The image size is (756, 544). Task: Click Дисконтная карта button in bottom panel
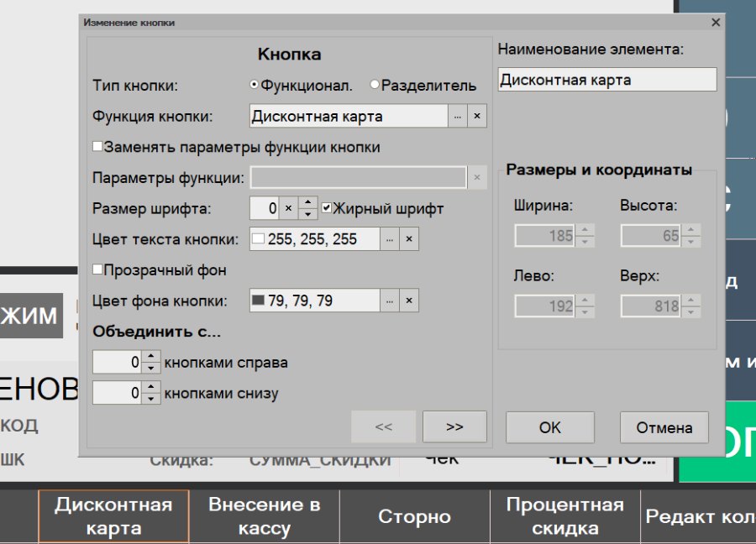coord(113,516)
